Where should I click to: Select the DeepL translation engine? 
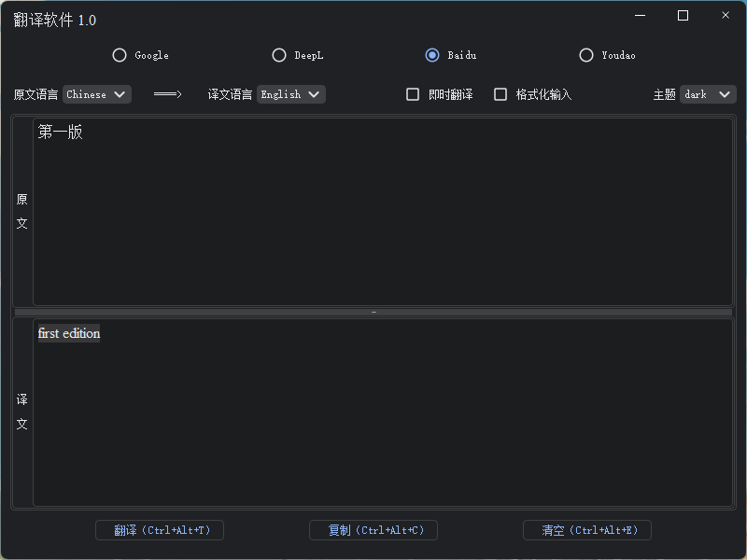(x=279, y=55)
